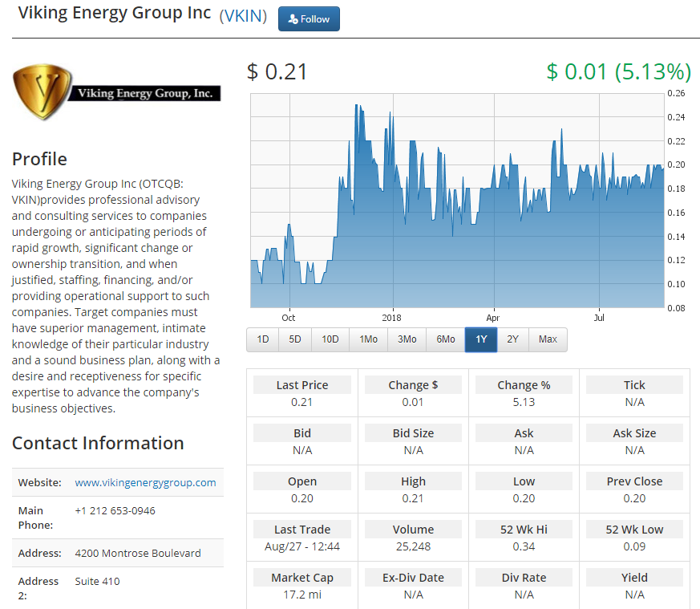
Task: Click the Open header cell
Action: 302,481
